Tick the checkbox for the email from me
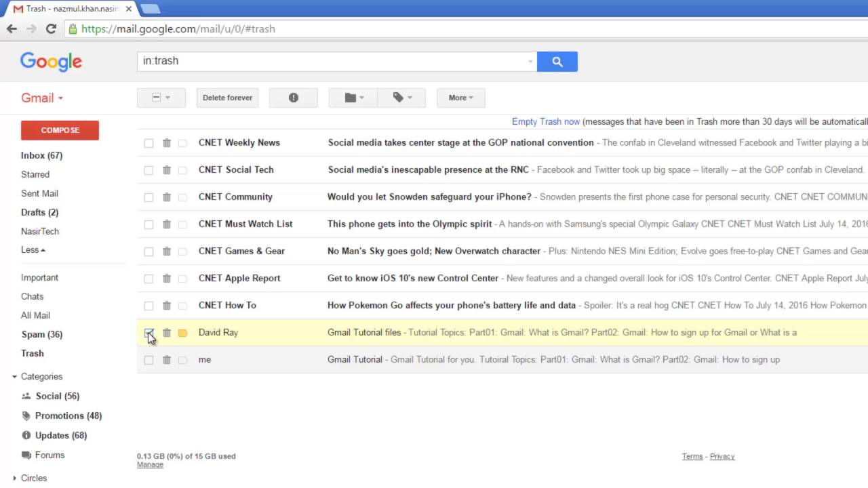 149,360
